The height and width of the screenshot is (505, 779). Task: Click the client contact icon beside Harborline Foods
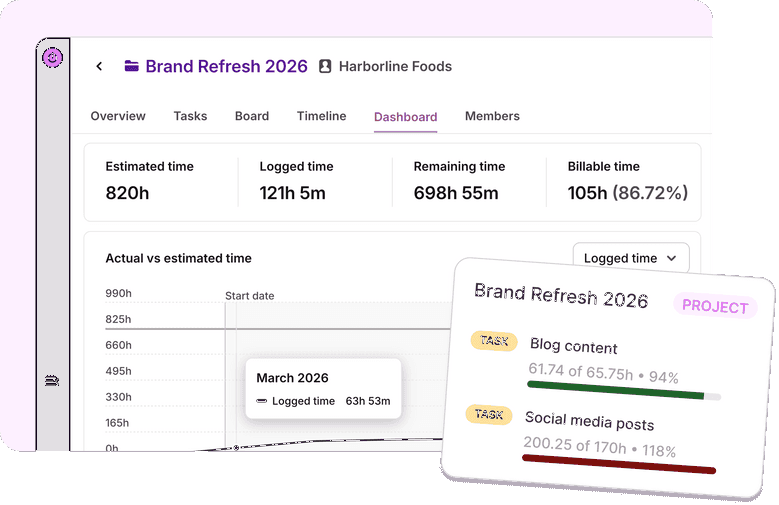(325, 66)
